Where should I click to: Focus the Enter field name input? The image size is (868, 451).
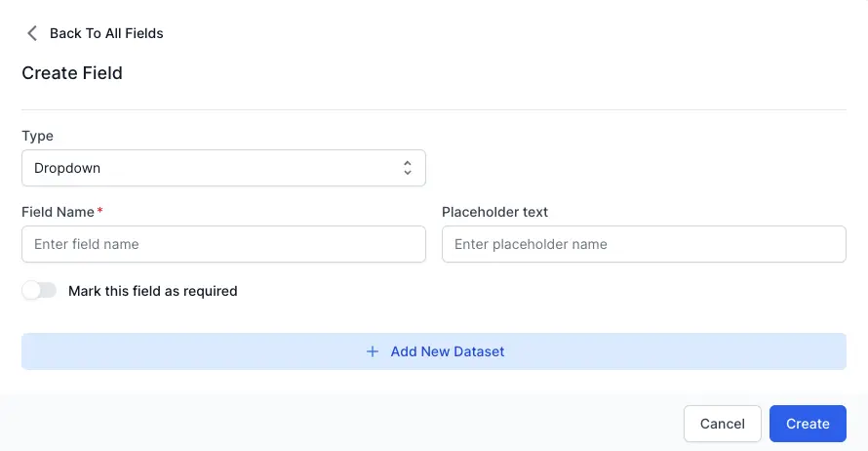point(223,244)
